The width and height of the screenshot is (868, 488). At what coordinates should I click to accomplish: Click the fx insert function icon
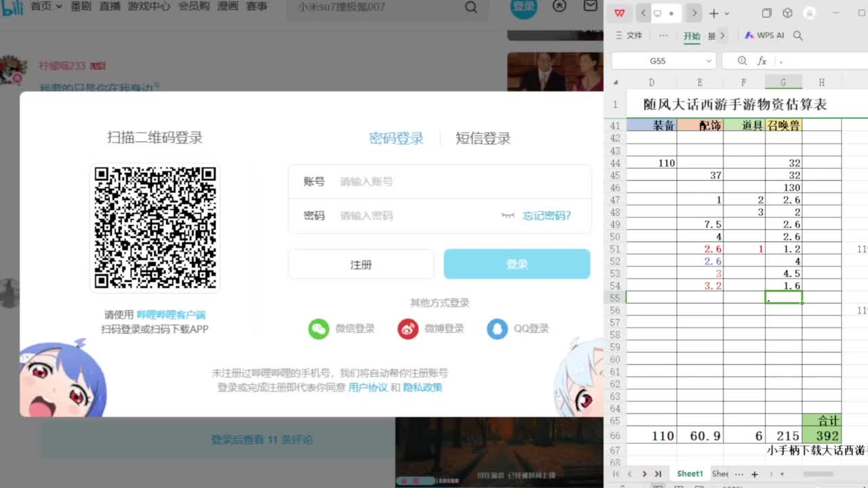(x=762, y=60)
